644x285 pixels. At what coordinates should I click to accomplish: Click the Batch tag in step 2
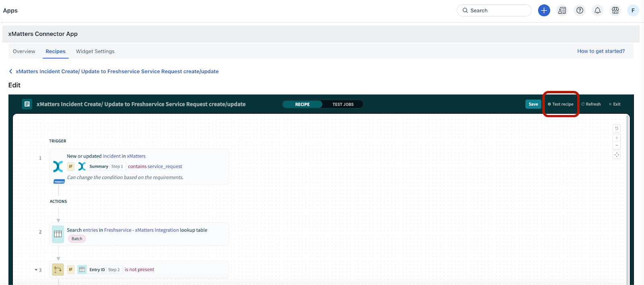point(77,239)
